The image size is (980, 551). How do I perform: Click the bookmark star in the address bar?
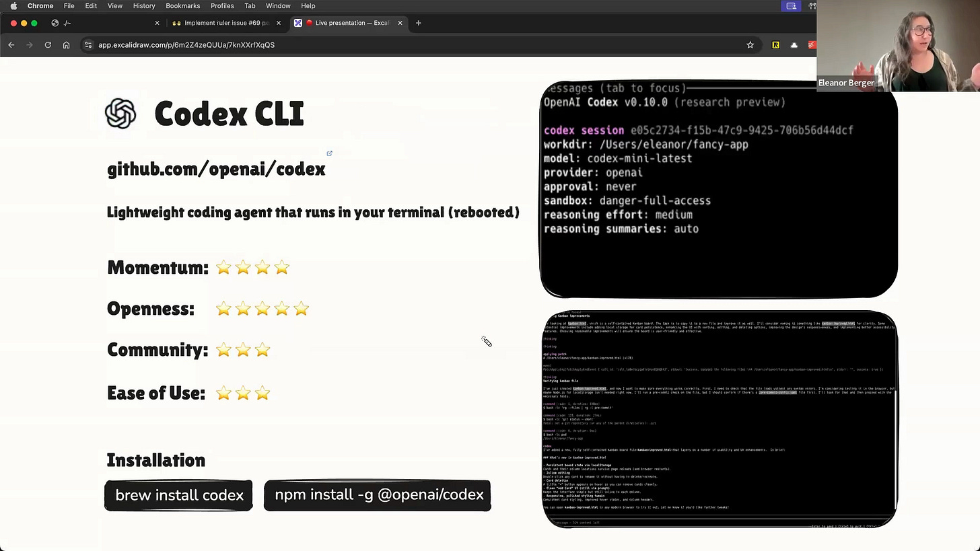tap(750, 44)
